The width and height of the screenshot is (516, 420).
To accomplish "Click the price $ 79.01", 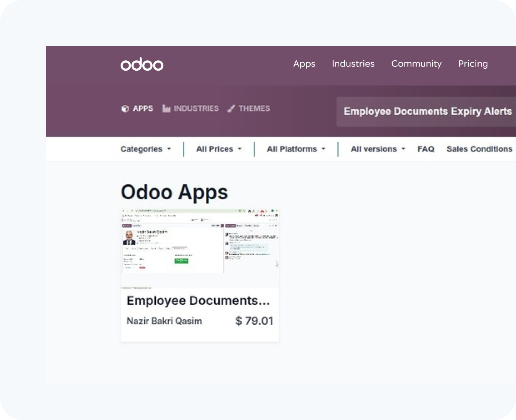I will [x=254, y=321].
